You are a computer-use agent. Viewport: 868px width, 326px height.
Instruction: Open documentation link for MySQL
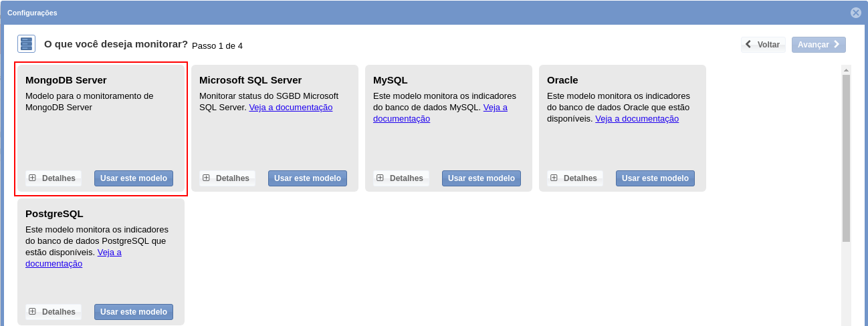(496, 108)
